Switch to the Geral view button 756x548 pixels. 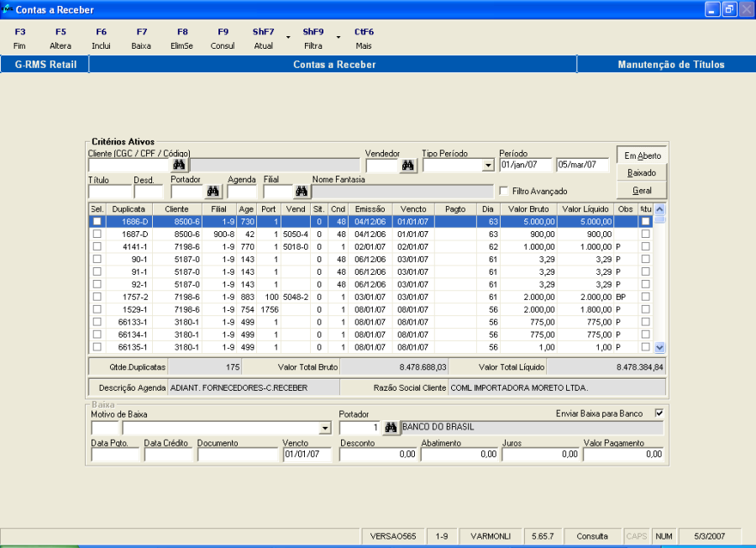642,191
